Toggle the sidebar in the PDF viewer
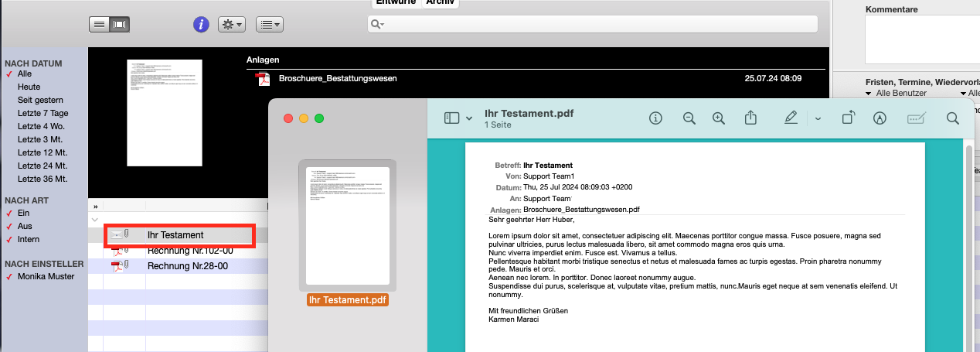This screenshot has height=352, width=980. (452, 118)
